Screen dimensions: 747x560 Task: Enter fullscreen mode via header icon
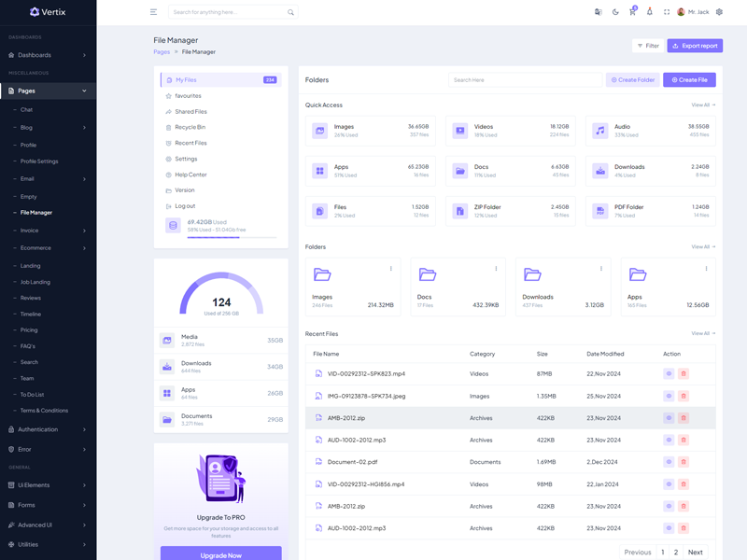[667, 12]
